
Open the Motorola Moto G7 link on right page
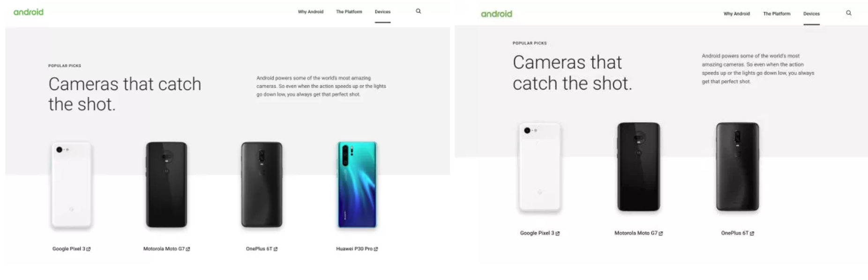636,233
